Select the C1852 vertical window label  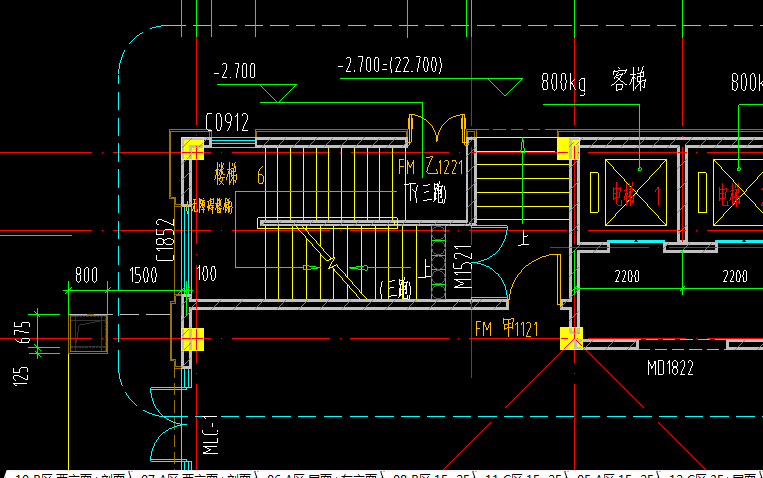[166, 242]
